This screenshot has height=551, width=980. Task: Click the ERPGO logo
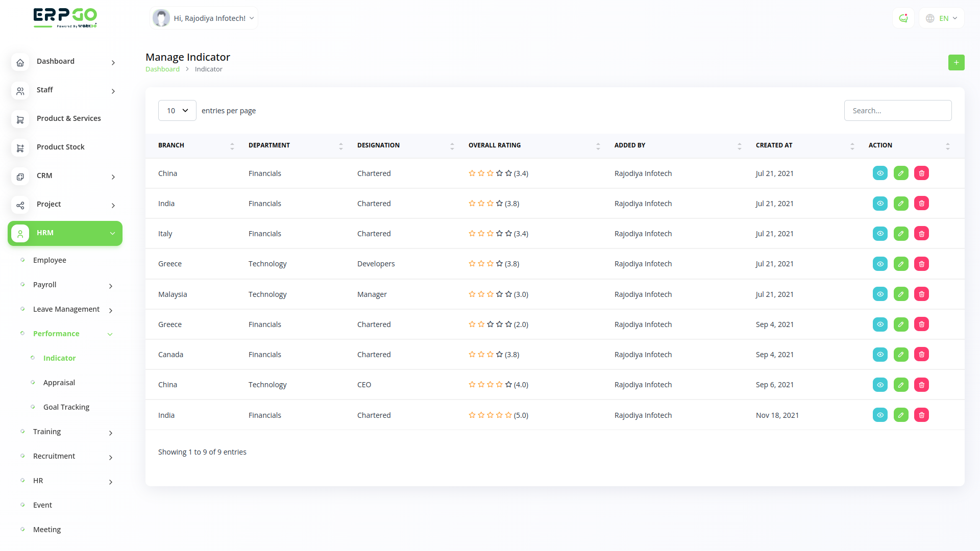[65, 18]
